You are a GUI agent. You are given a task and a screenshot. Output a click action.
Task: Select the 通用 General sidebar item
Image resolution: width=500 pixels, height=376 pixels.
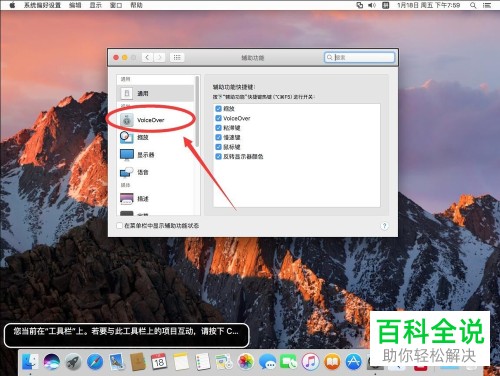[x=155, y=93]
